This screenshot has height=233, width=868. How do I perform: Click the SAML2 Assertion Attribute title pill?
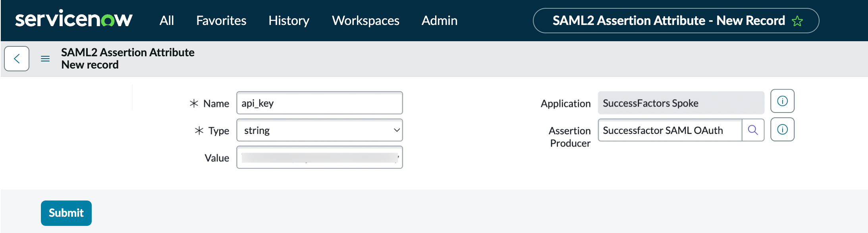676,21
